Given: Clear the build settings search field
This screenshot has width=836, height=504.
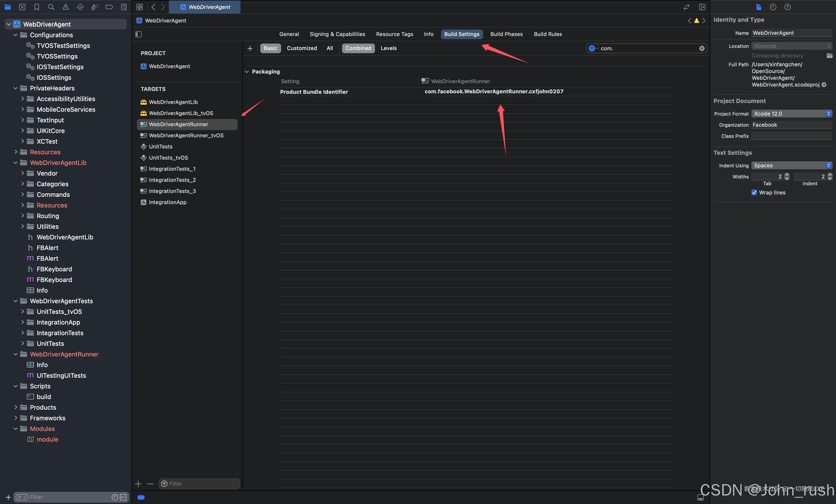Looking at the screenshot, I should click(x=702, y=48).
